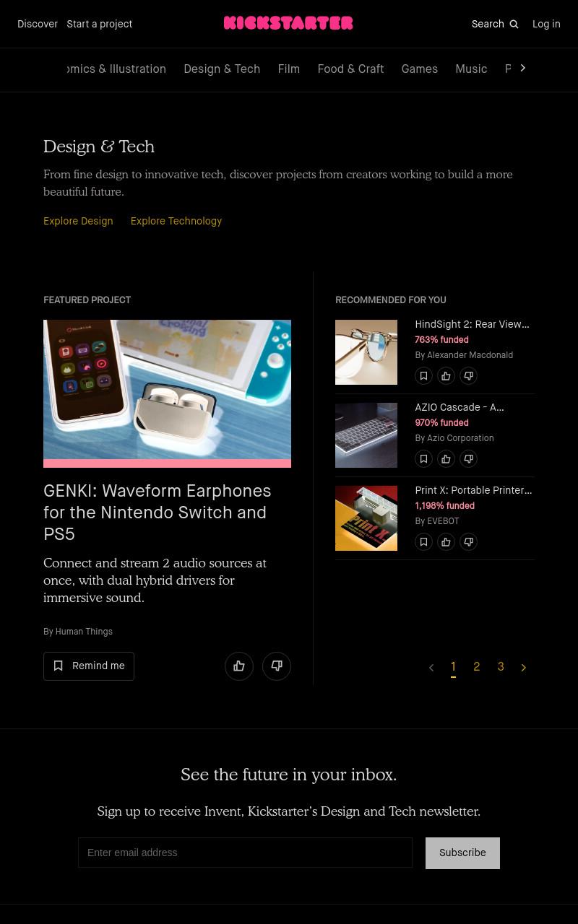Bookmark the HindSight 2 project
578x924 pixels.
(424, 376)
